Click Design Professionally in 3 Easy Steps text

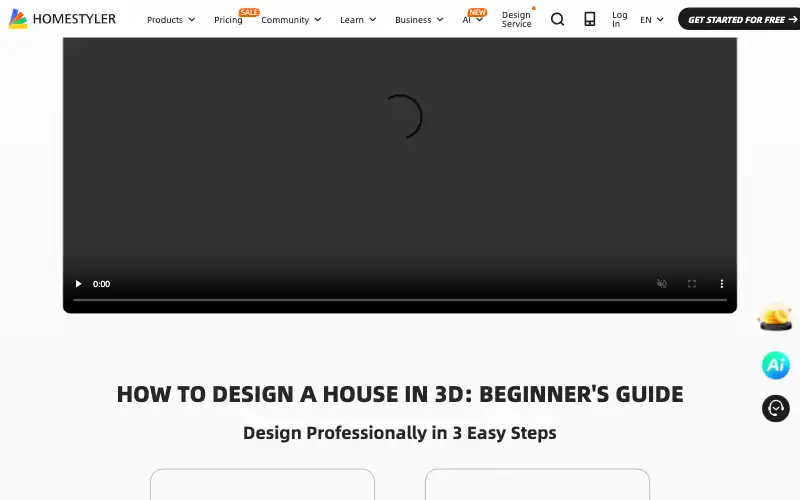[x=400, y=433]
